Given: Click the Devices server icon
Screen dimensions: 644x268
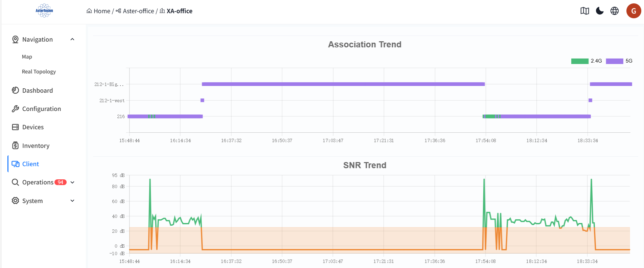Looking at the screenshot, I should (x=15, y=127).
